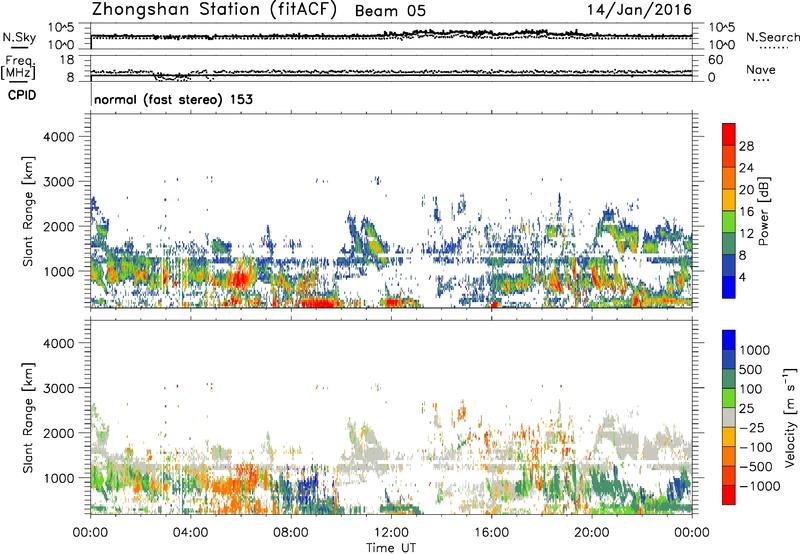Click the "Freq. [MHz]" axis label
The image size is (800, 554).
tap(18, 68)
